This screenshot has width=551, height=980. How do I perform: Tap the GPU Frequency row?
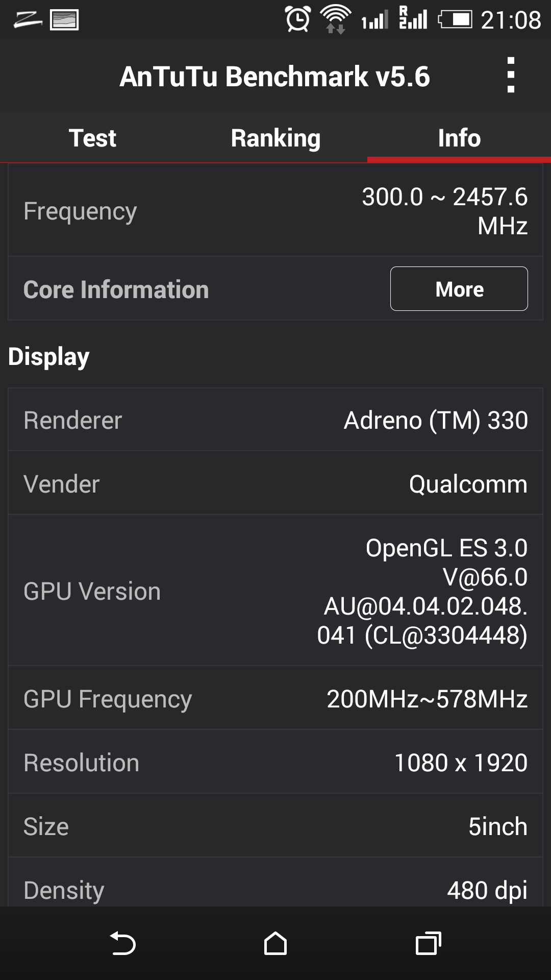[275, 698]
